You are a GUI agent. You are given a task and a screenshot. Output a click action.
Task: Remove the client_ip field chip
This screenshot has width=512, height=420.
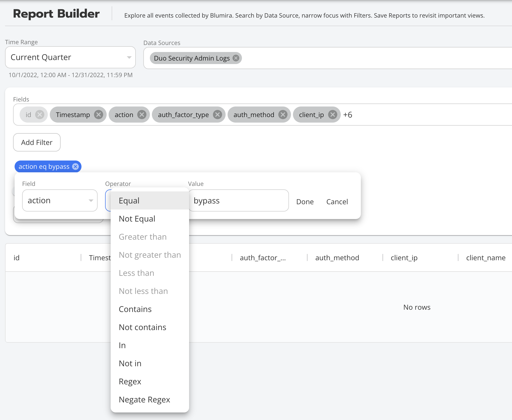332,115
